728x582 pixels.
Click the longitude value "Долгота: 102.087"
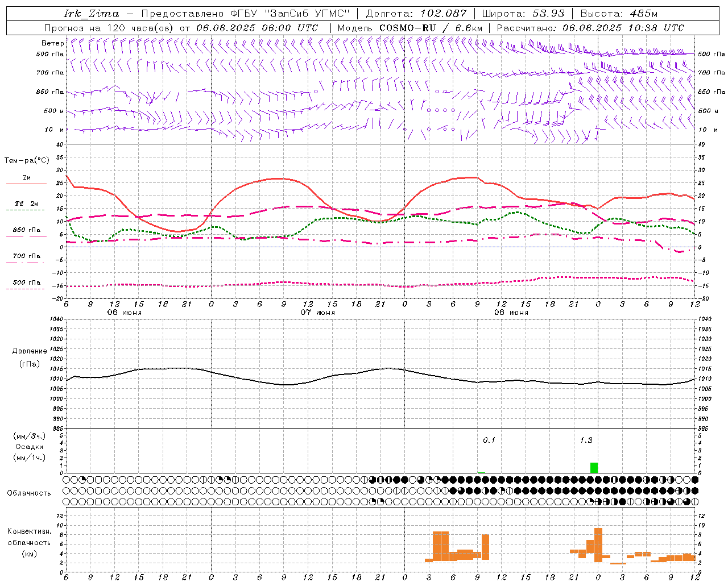click(416, 14)
